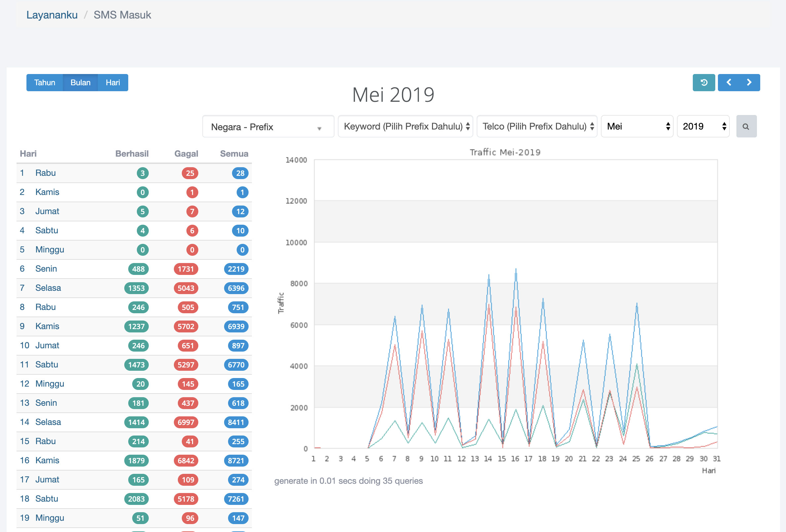
Task: Open day 14 Selasa row link
Action: [x=48, y=422]
